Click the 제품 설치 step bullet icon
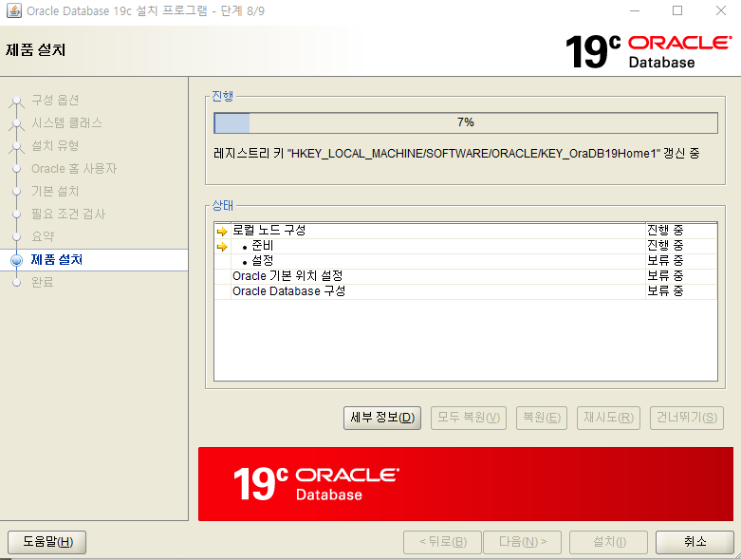 point(16,260)
